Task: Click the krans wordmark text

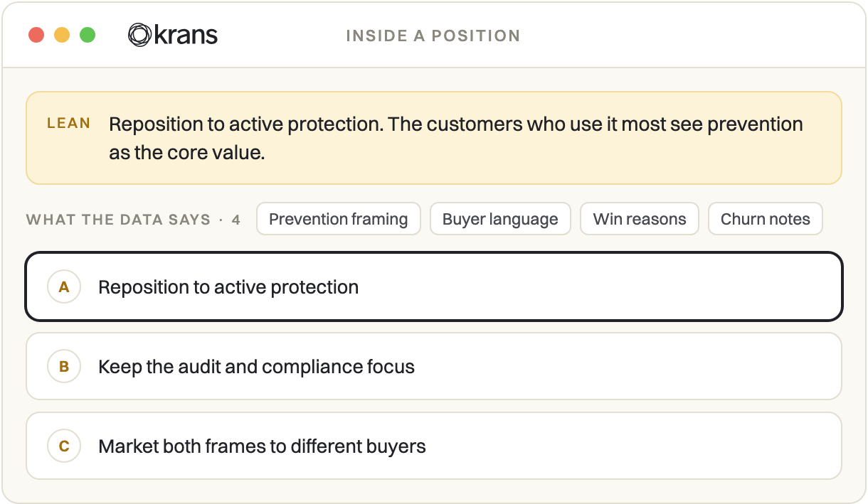Action: click(x=186, y=35)
